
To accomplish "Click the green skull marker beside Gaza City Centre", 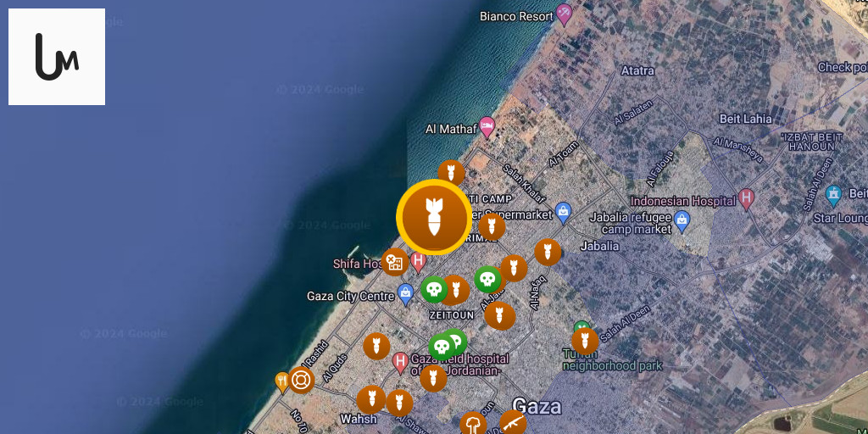I will [x=434, y=289].
